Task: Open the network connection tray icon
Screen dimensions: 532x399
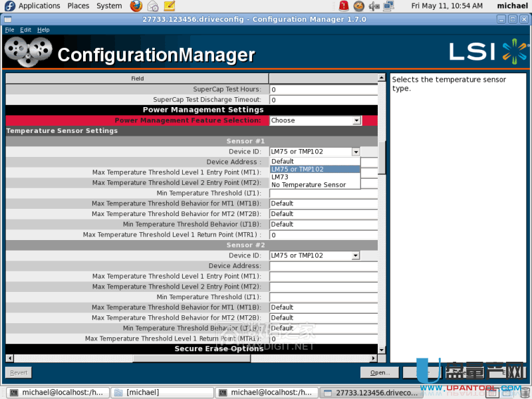Action: (x=390, y=6)
